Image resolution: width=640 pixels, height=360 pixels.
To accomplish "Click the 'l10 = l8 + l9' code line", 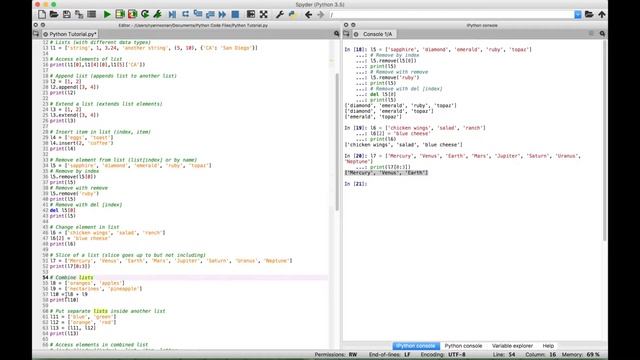I will pos(69,294).
